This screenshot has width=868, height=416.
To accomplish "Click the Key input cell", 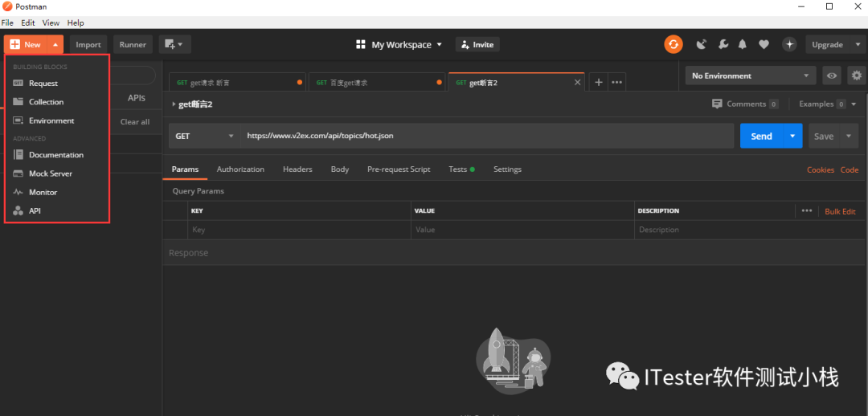I will tap(300, 230).
